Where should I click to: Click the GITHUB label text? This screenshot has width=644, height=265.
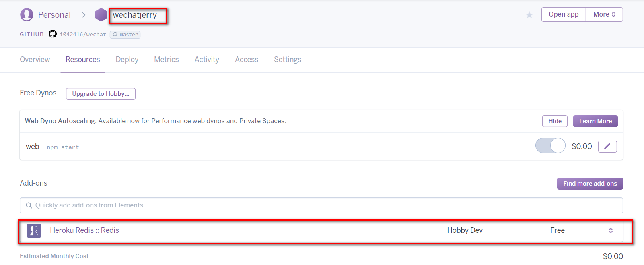click(x=32, y=35)
